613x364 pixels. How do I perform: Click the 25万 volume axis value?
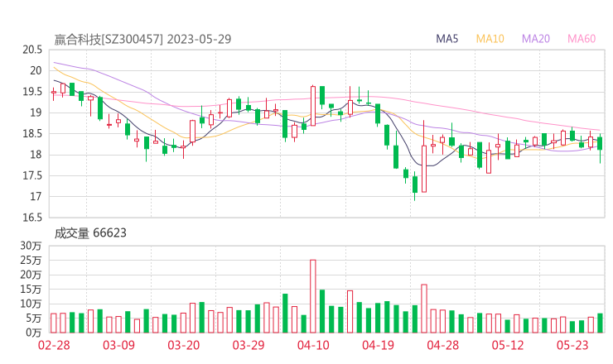click(x=31, y=260)
